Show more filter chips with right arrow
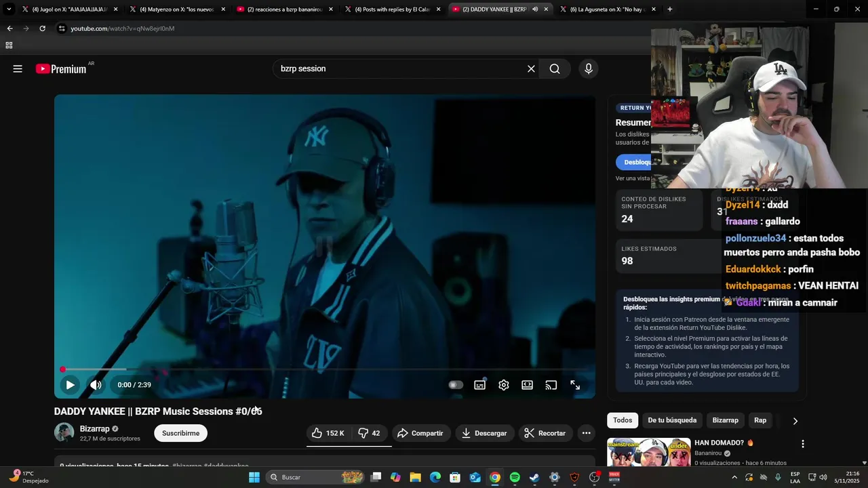Image resolution: width=868 pixels, height=488 pixels. click(795, 421)
